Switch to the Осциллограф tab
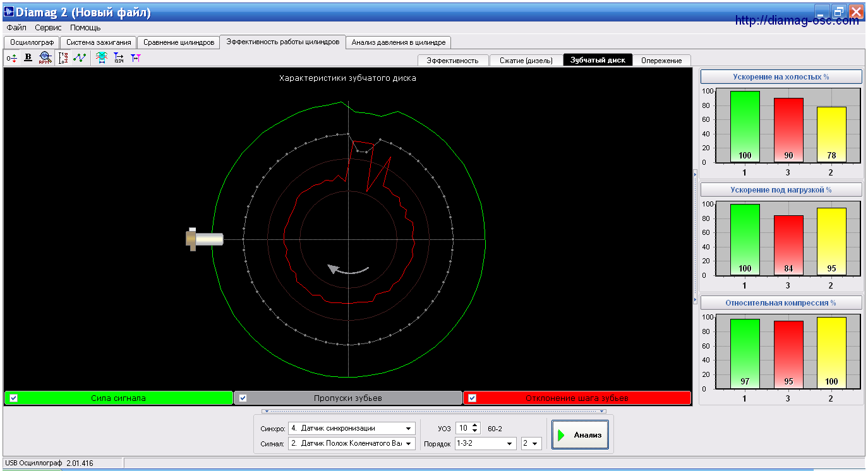Image resolution: width=868 pixels, height=471 pixels. click(32, 42)
